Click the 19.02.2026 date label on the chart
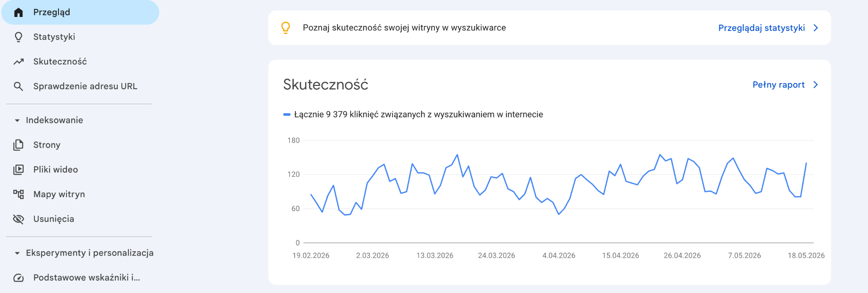Viewport: 868px width, 293px height. 311,256
